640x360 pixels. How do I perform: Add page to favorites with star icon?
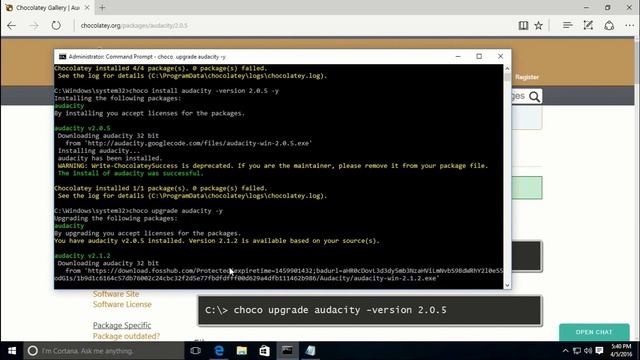[x=539, y=25]
